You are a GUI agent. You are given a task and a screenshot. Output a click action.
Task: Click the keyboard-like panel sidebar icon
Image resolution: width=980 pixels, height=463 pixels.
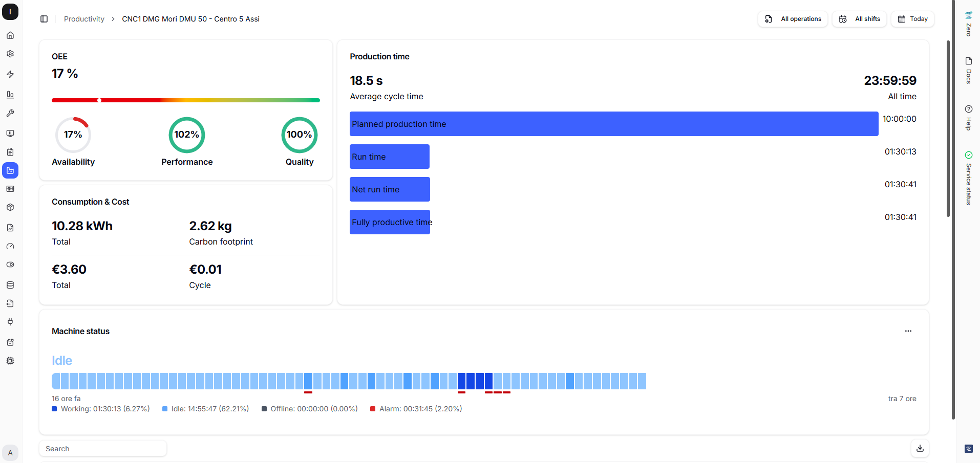pos(10,189)
